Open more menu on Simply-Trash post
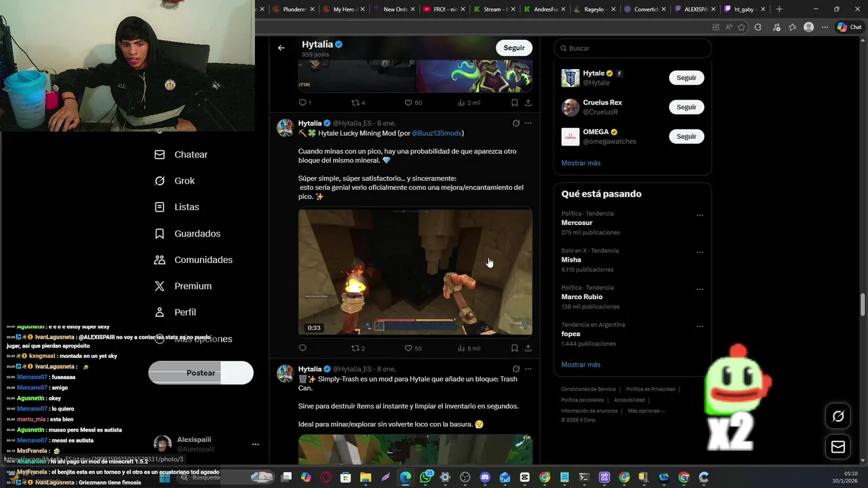This screenshot has height=488, width=868. [528, 369]
